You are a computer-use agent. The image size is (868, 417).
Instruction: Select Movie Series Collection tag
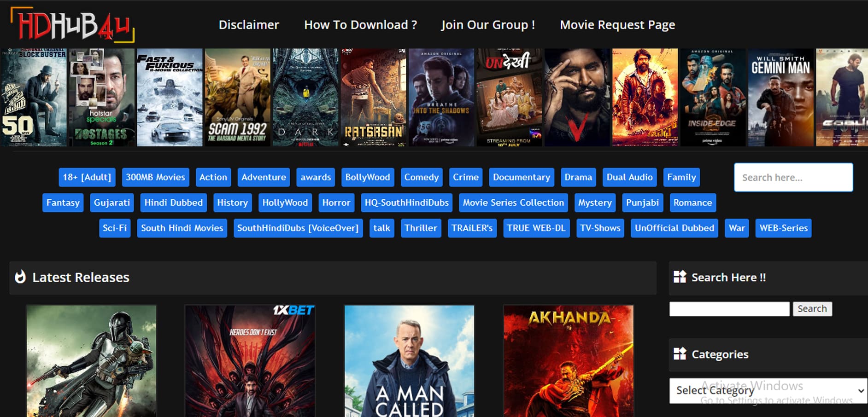pyautogui.click(x=514, y=203)
